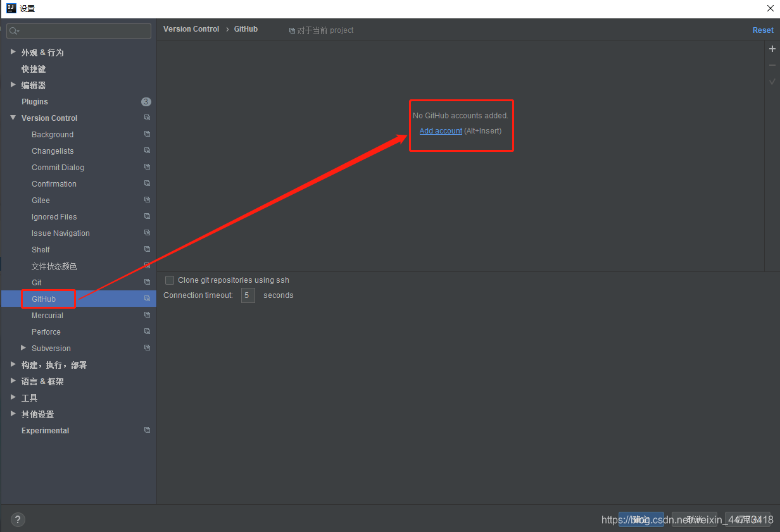This screenshot has height=532, width=780.
Task: Expand the Subversion node
Action: [x=23, y=348]
